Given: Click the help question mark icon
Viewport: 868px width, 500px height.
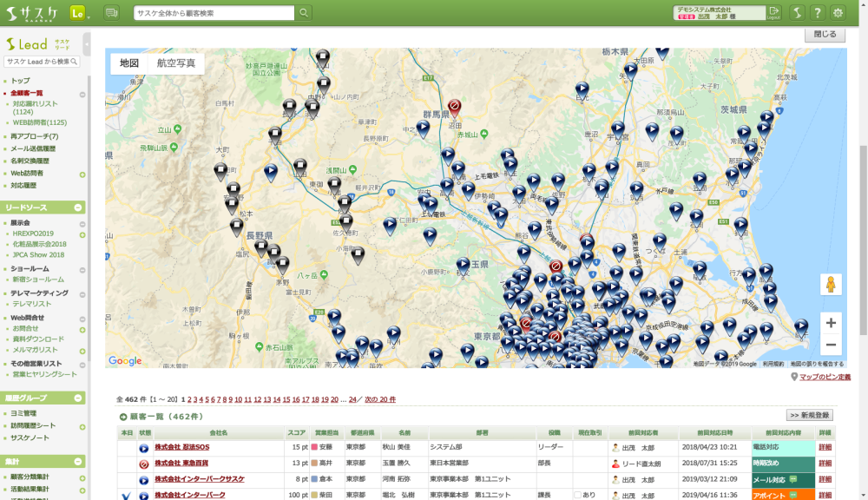Looking at the screenshot, I should tap(817, 12).
